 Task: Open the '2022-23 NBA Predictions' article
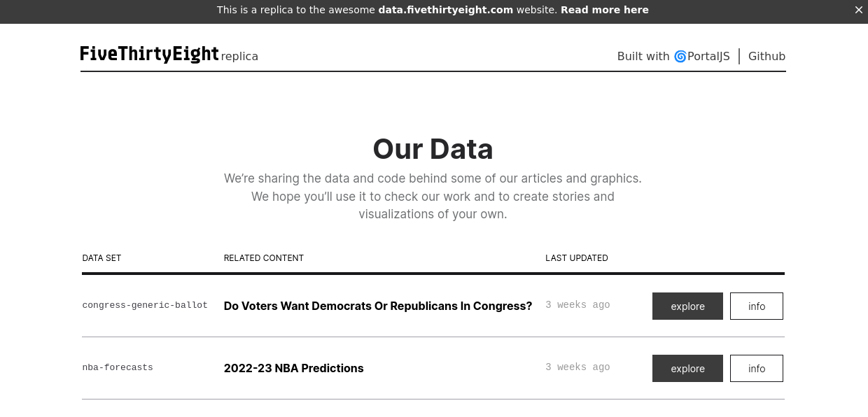293,368
